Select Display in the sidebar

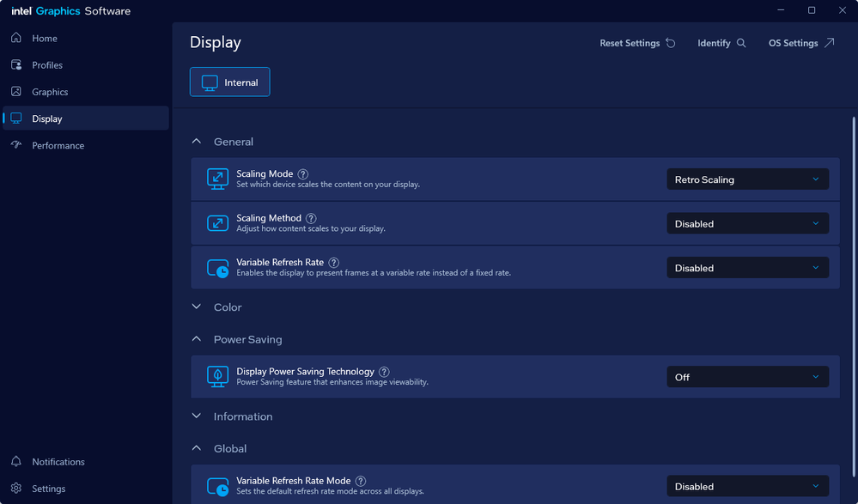click(x=86, y=118)
